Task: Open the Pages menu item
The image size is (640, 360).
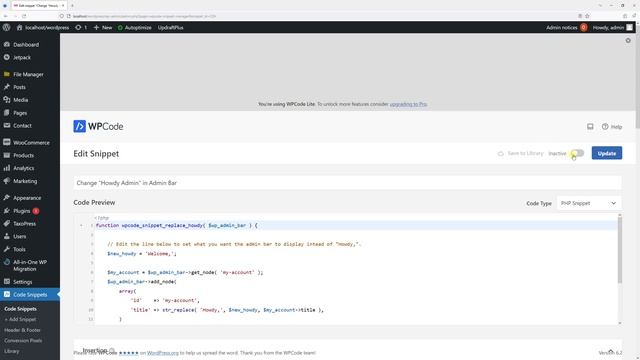Action: 20,113
